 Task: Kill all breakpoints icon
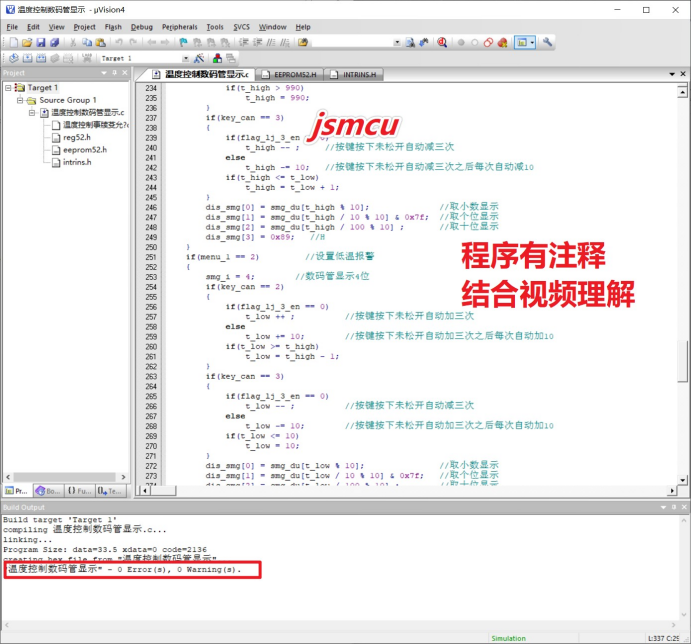(502, 43)
